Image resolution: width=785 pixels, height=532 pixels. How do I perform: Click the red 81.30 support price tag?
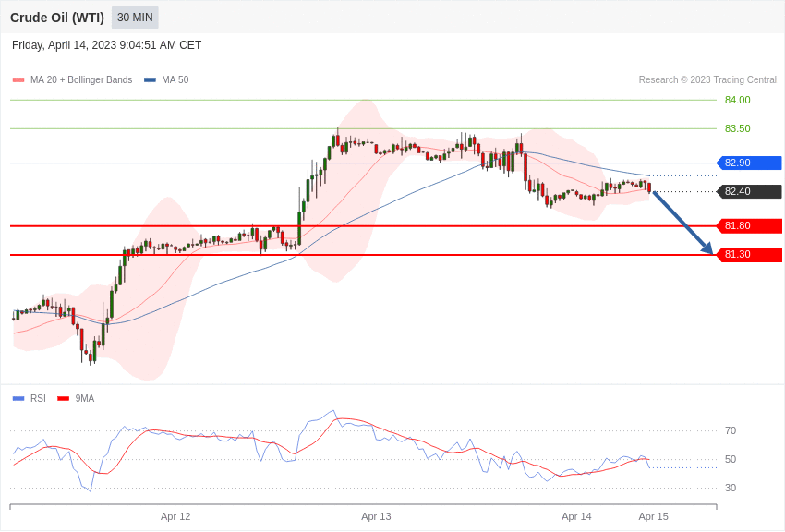[x=750, y=254]
